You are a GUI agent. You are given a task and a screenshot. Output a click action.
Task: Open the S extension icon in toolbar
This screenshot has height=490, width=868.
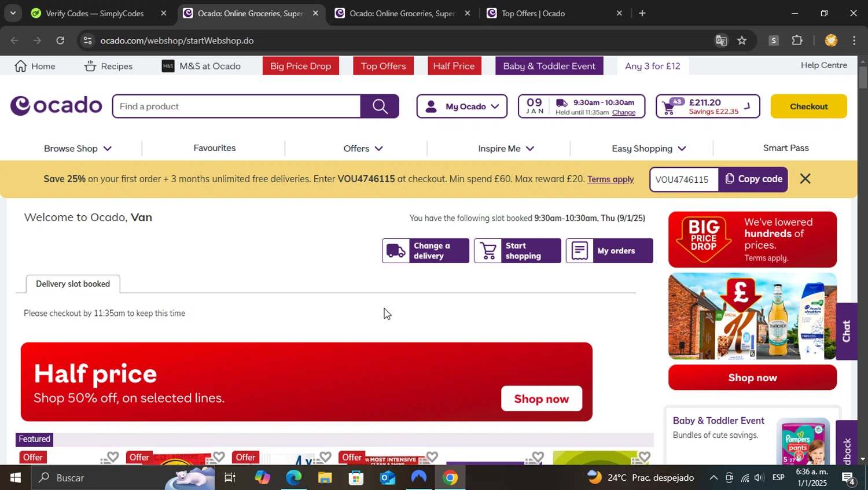[774, 40]
